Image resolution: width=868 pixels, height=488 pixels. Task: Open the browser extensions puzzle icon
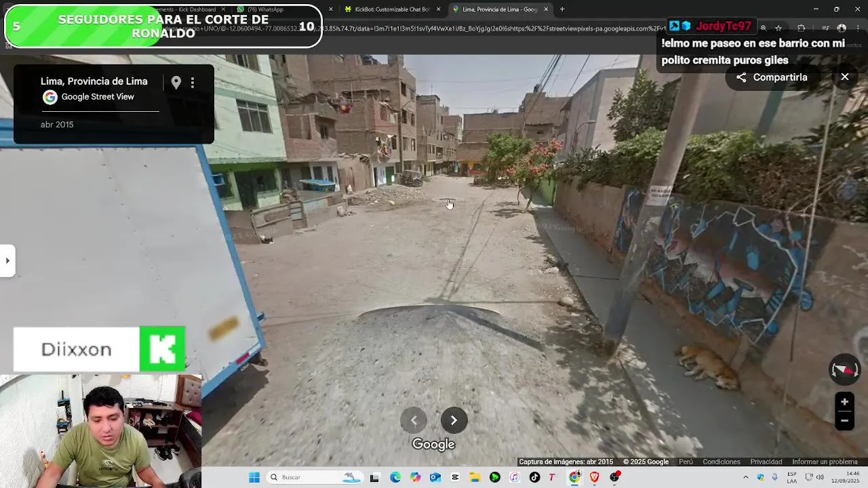[802, 28]
